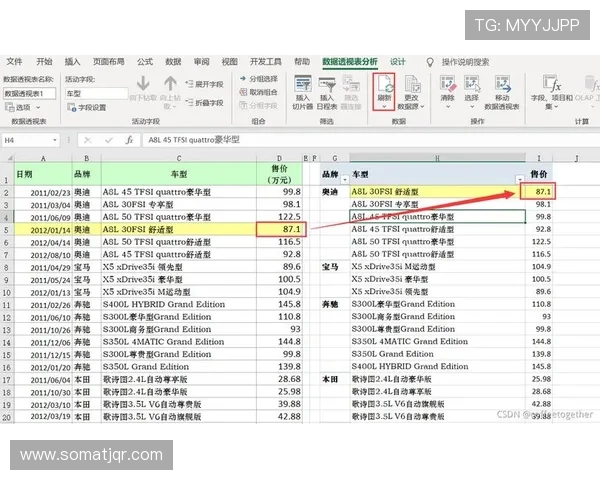Open the File (文件) tab
Viewport: 600px width, 480px height.
pos(14,62)
